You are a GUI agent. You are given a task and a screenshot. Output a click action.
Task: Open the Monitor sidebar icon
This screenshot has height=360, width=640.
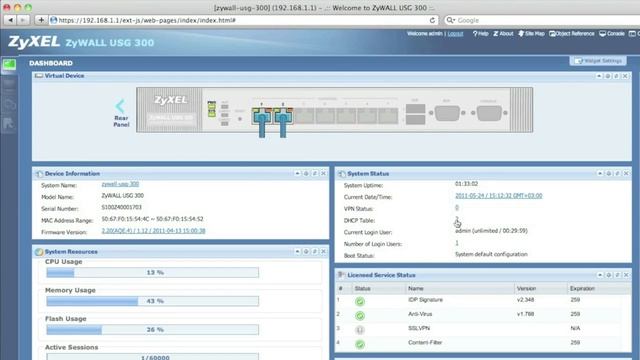click(x=9, y=85)
